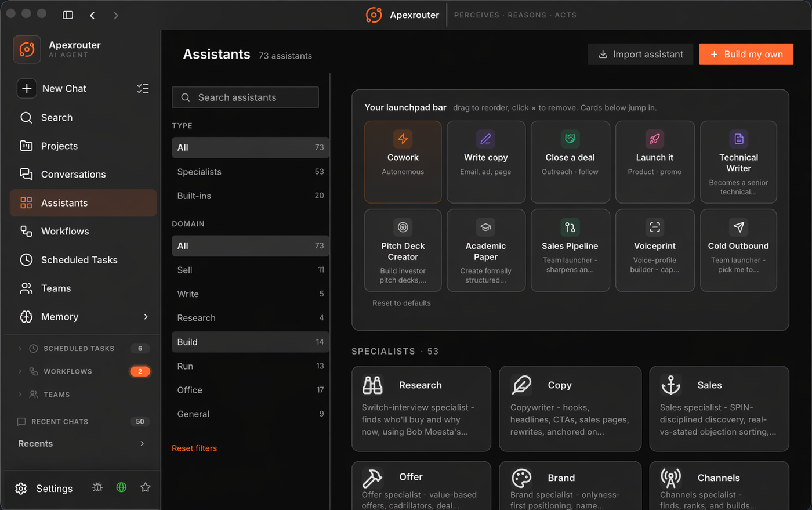Expand the WORKFLOWS section
Image resolution: width=812 pixels, height=510 pixels.
coord(20,371)
